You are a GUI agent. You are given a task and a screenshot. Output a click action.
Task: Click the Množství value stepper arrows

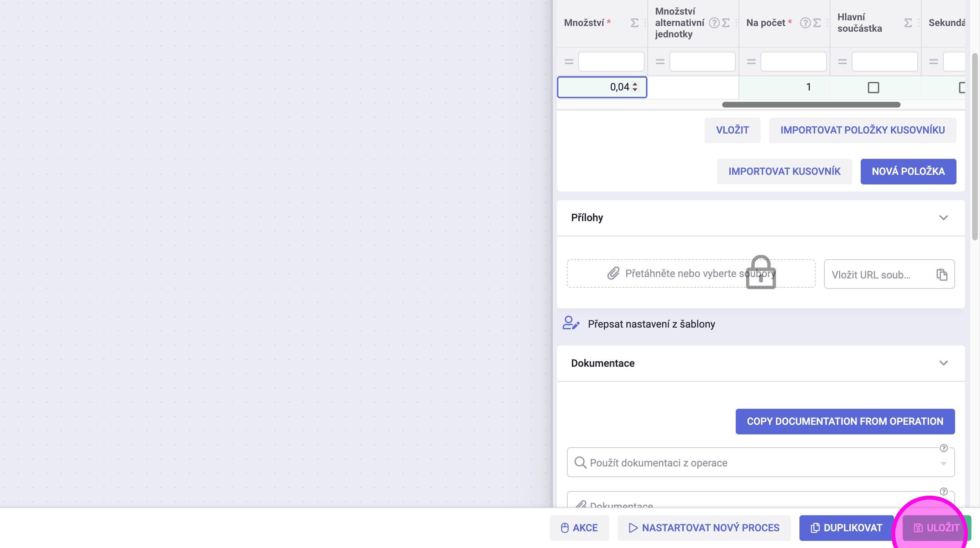pyautogui.click(x=635, y=87)
